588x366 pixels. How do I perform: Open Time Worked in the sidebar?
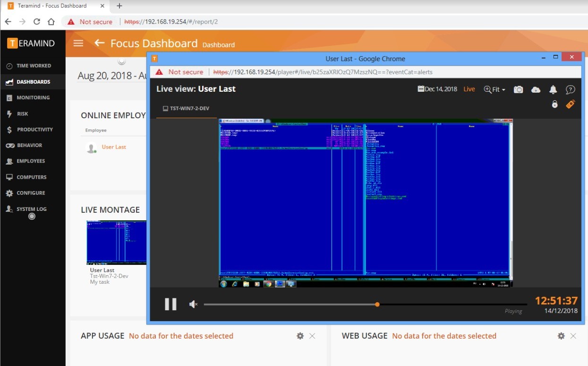point(33,66)
